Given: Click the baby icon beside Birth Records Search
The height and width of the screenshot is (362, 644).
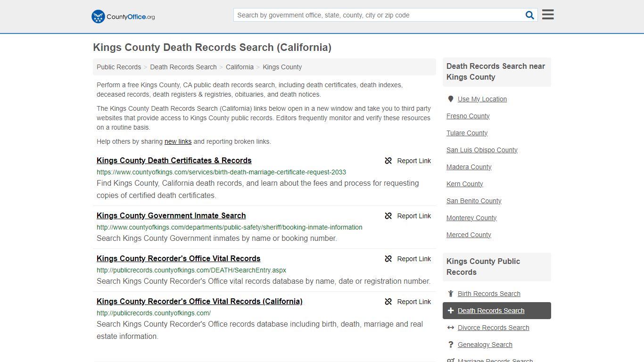Looking at the screenshot, I should click(451, 294).
